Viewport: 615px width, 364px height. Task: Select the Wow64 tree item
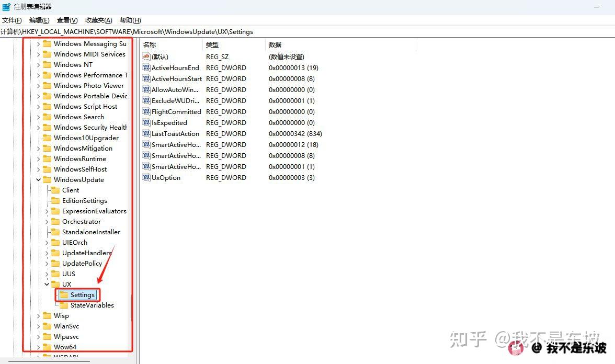(x=65, y=347)
